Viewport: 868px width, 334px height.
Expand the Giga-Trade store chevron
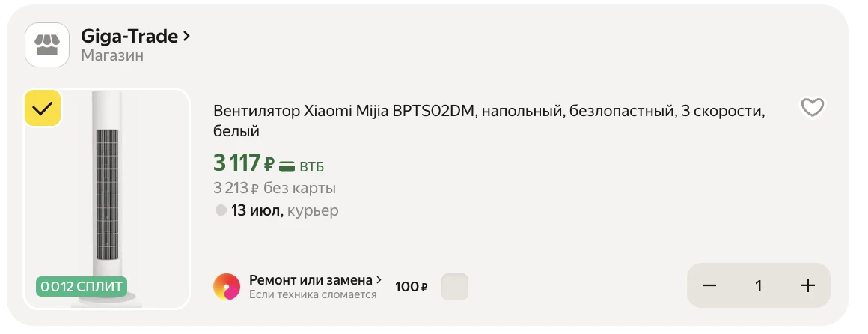pyautogui.click(x=186, y=37)
